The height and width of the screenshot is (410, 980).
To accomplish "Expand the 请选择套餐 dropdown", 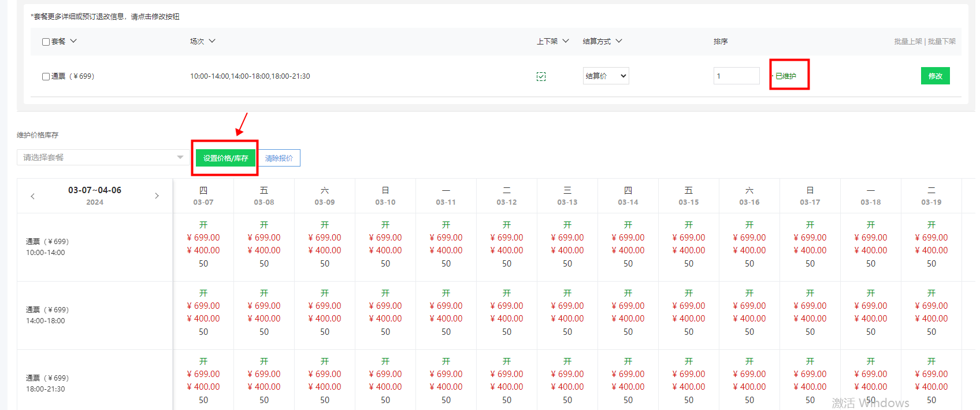I will pos(101,157).
